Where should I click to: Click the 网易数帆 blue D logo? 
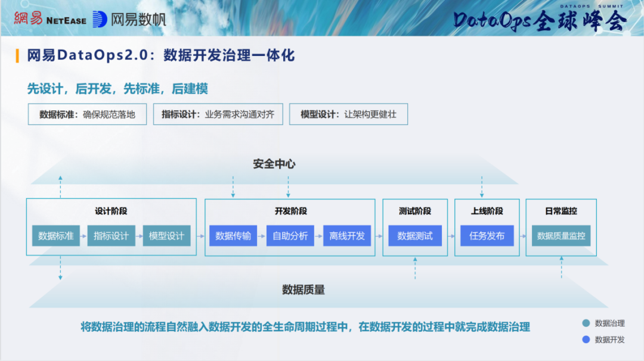100,19
